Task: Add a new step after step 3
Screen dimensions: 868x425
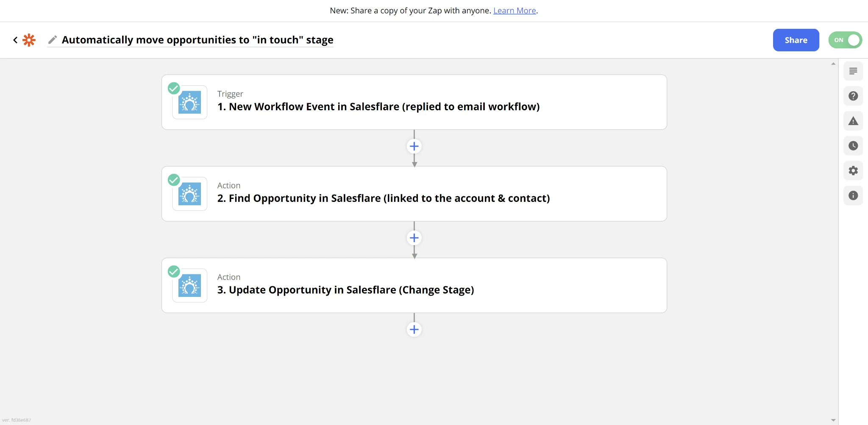Action: pos(414,330)
